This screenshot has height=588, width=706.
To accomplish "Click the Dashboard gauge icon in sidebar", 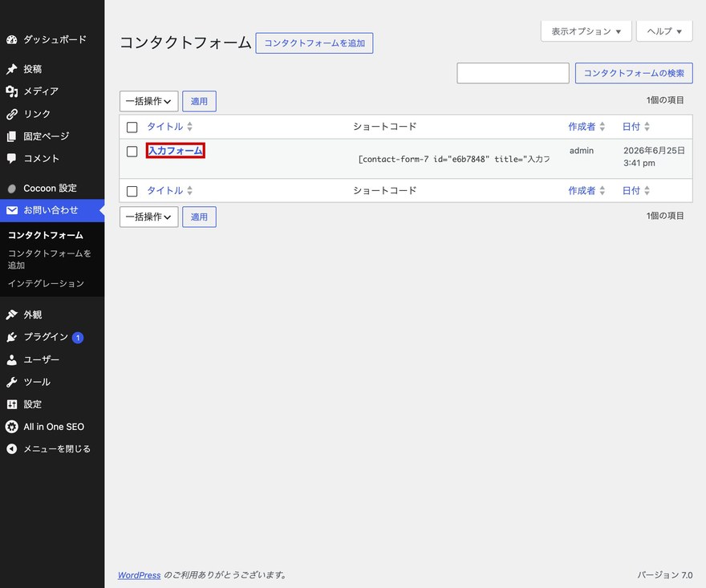I will click(x=12, y=39).
